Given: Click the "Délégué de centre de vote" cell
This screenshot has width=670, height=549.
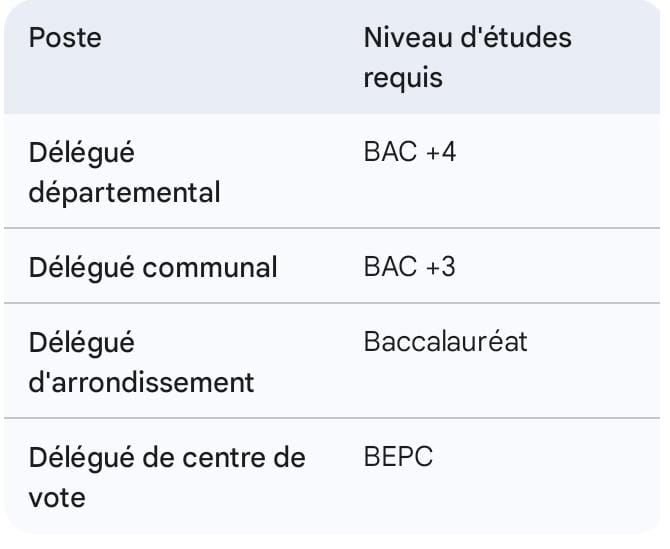Looking at the screenshot, I should point(166,476).
